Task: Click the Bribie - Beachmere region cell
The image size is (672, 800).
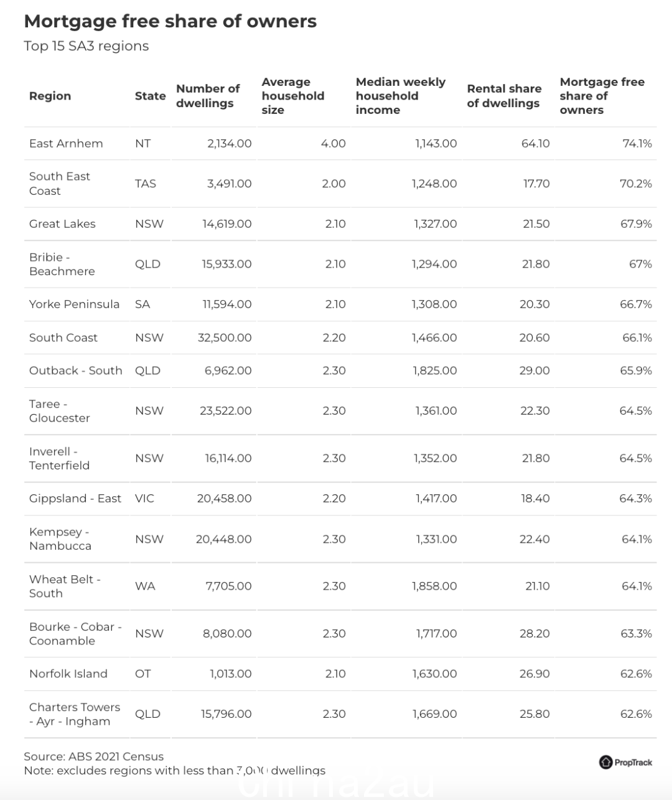Action: pyautogui.click(x=62, y=264)
